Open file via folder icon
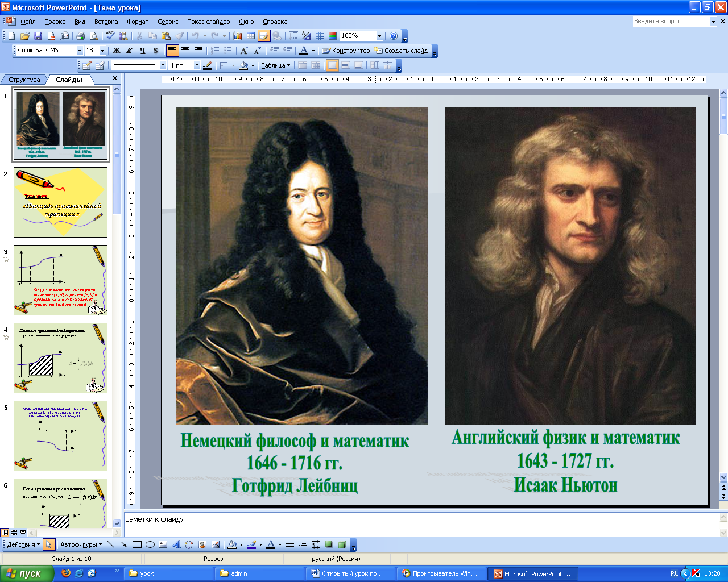 [25, 36]
